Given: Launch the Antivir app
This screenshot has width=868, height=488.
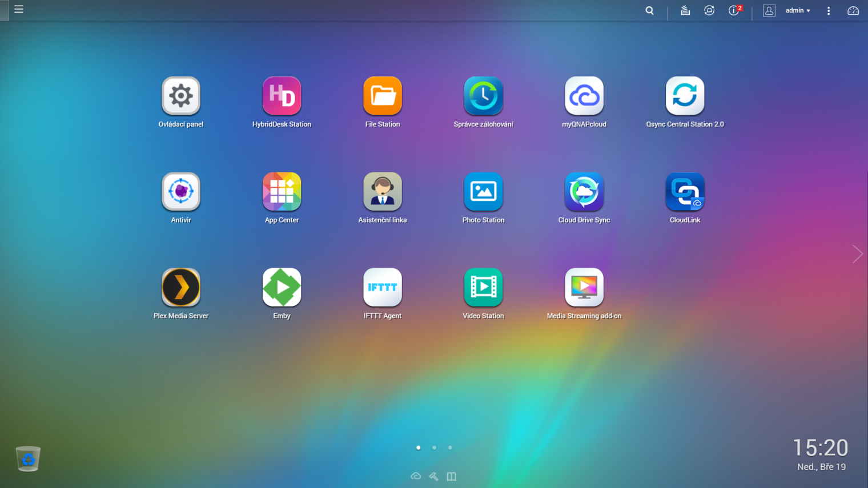Looking at the screenshot, I should point(181,192).
